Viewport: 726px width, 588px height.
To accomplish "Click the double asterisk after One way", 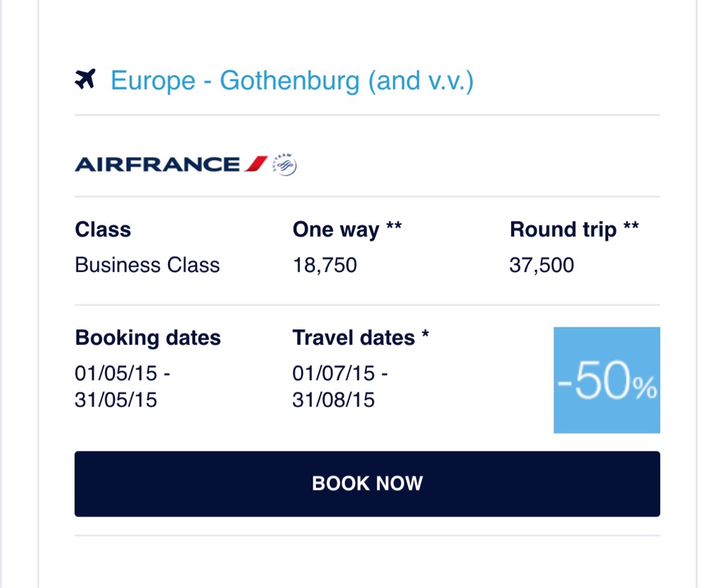I will pyautogui.click(x=394, y=227).
